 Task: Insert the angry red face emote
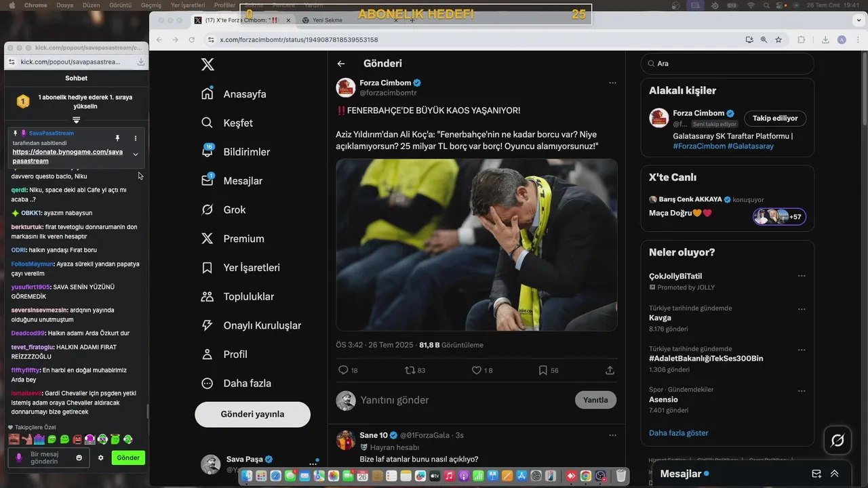pos(77,439)
